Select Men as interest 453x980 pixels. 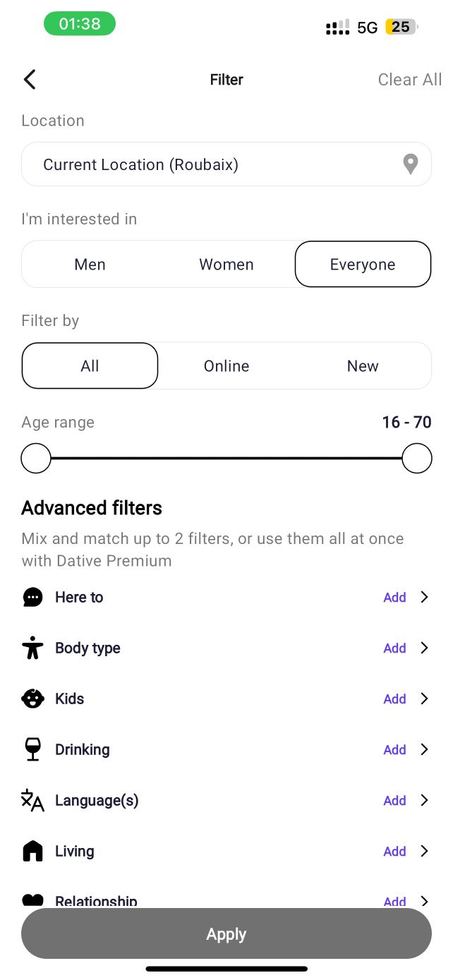point(90,265)
